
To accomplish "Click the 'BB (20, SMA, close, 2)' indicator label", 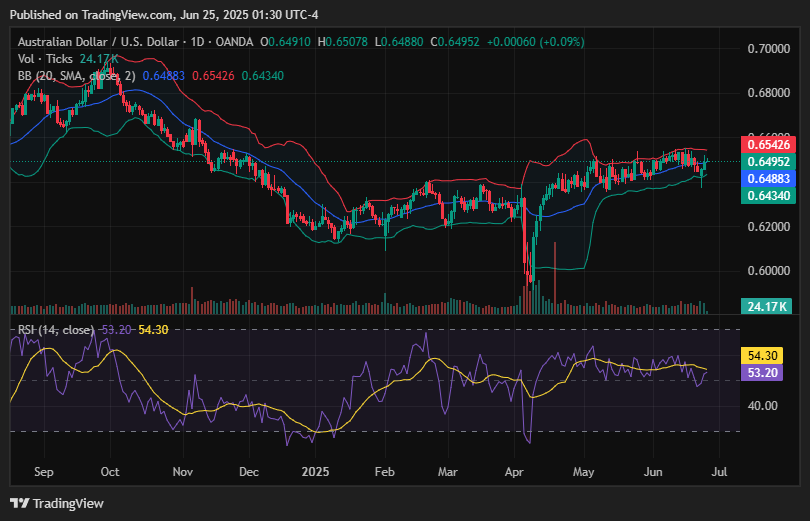I will [76, 76].
